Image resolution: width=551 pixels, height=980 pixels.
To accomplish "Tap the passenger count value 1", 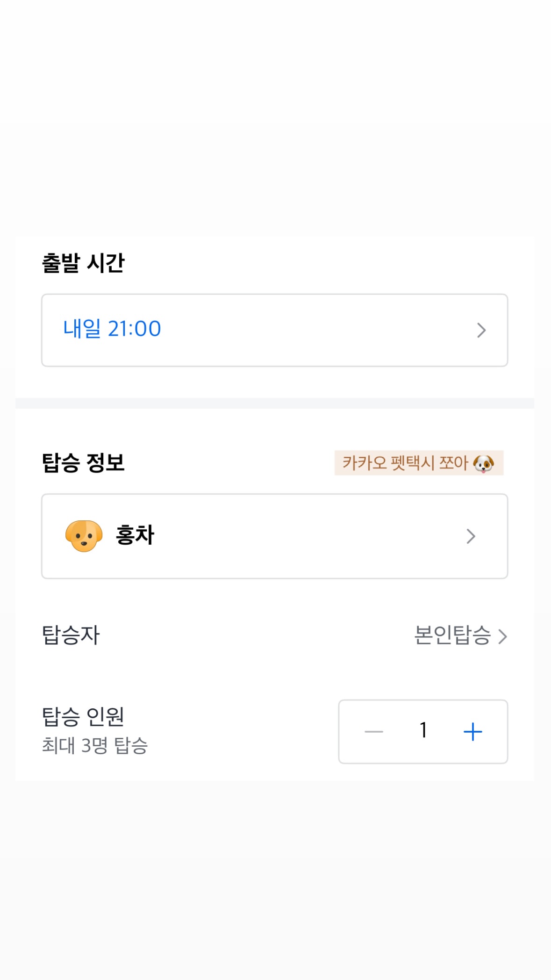I will point(423,730).
